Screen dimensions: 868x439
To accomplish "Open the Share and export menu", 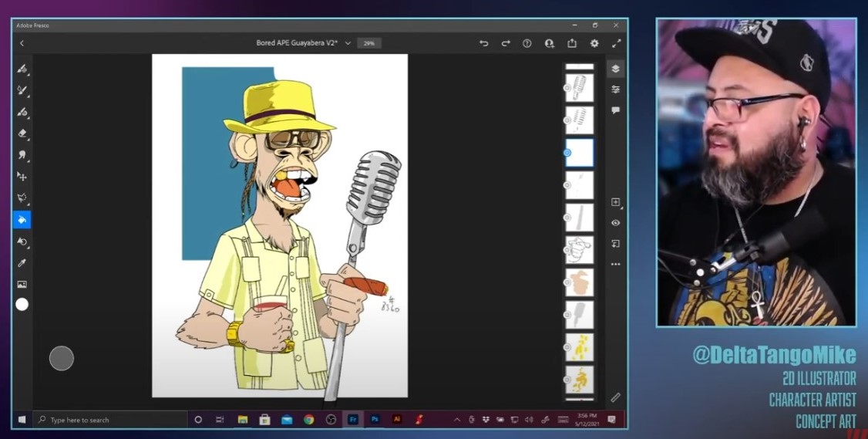I will [572, 43].
